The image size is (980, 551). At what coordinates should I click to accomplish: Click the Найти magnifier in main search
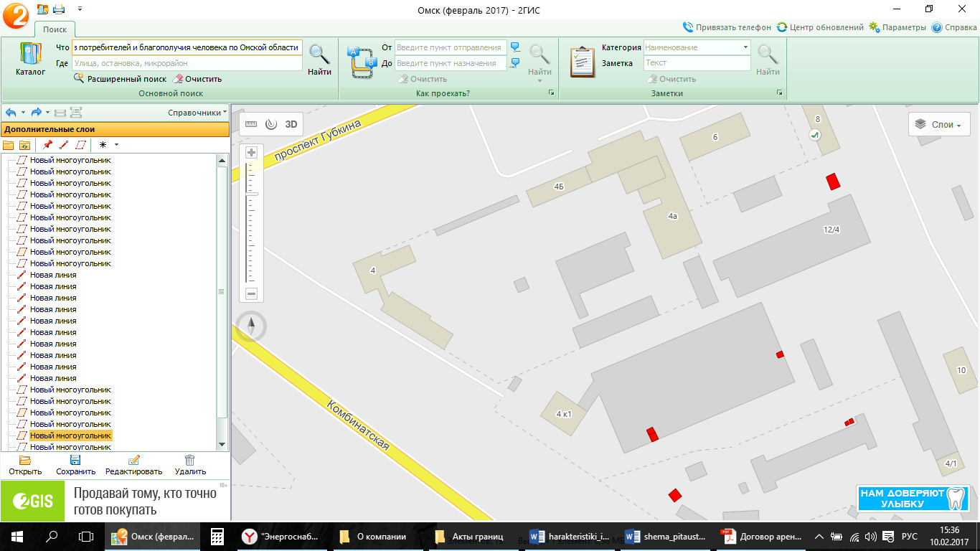[x=319, y=59]
